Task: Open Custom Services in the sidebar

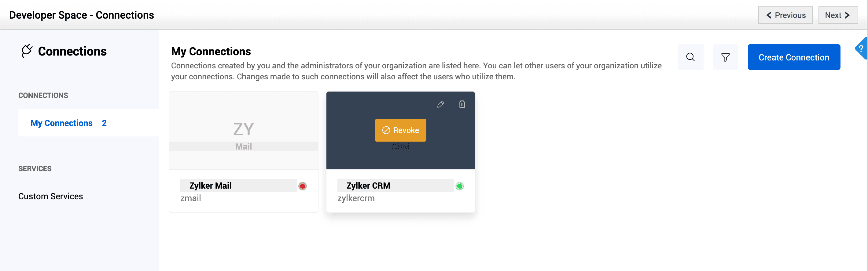Action: pyautogui.click(x=50, y=196)
